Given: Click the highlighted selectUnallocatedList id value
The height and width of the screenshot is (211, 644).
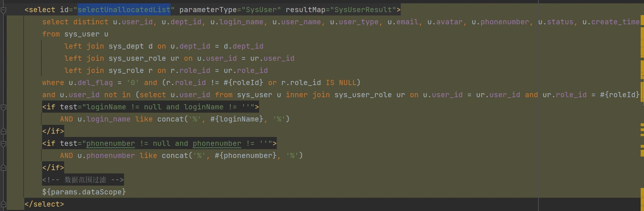Looking at the screenshot, I should [x=124, y=10].
